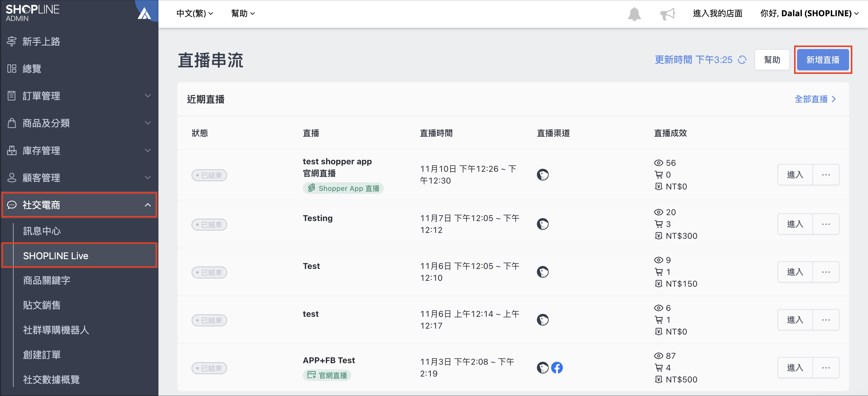Click the SHOPLINE Admin logo
This screenshot has width=868, height=396.
[x=32, y=13]
